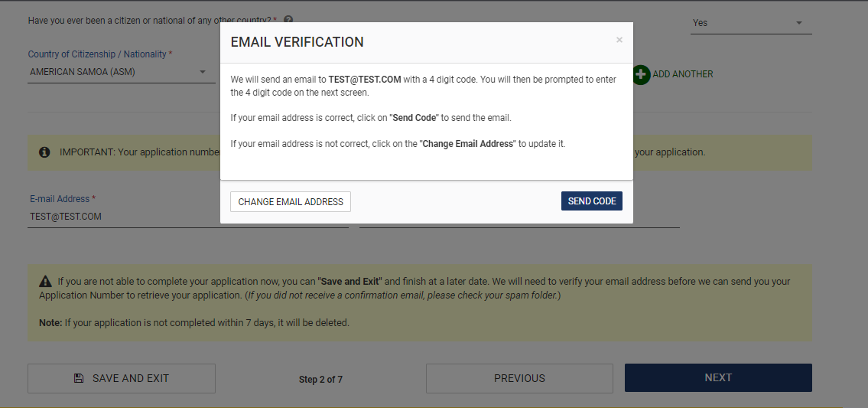This screenshot has height=408, width=868.
Task: Click the help question mark beside citizenship question
Action: (288, 21)
